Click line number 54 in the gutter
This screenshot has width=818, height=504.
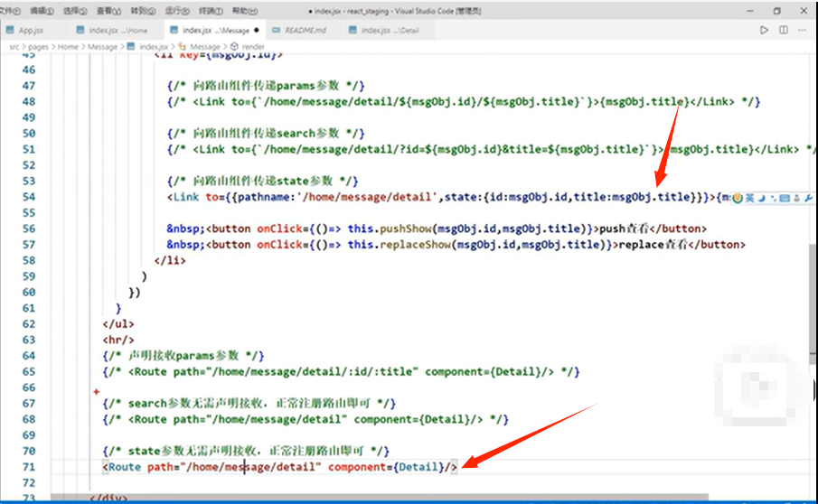click(x=29, y=197)
